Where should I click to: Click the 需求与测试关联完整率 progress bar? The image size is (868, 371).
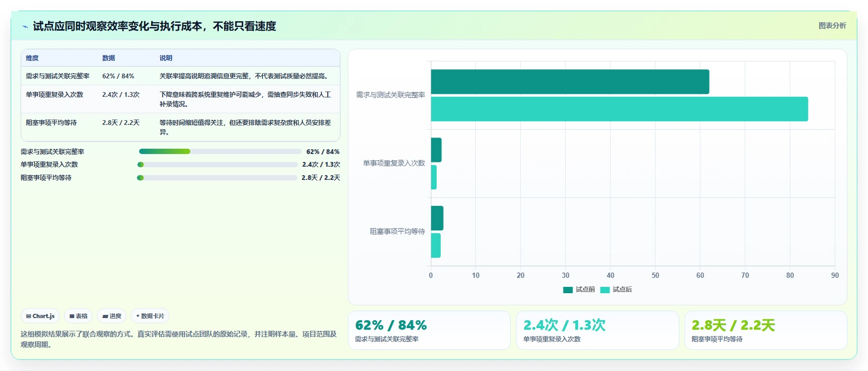[x=220, y=151]
